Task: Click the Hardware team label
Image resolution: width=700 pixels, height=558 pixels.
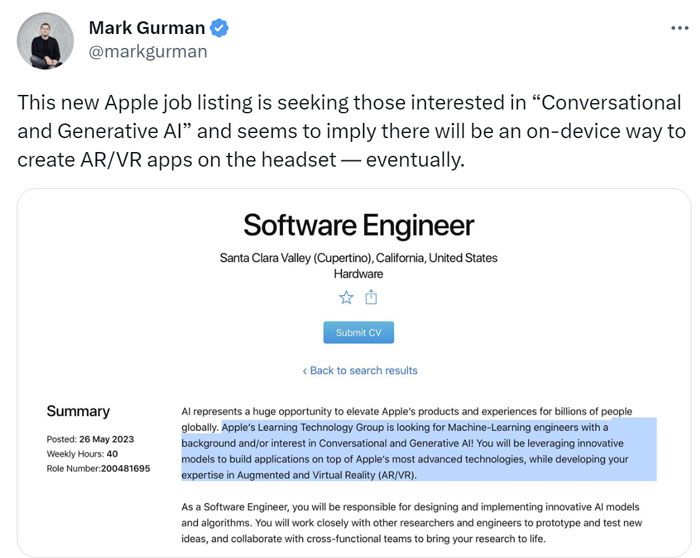Action: point(358,274)
